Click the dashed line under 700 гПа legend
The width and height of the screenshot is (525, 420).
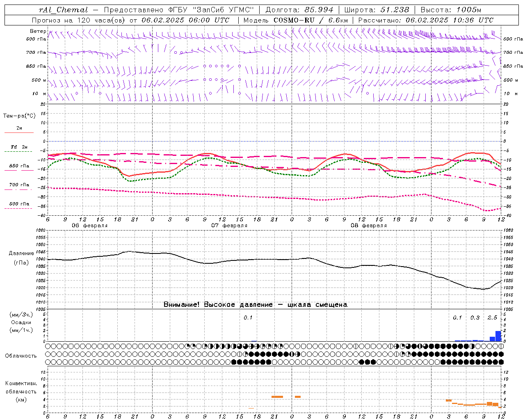(18, 190)
